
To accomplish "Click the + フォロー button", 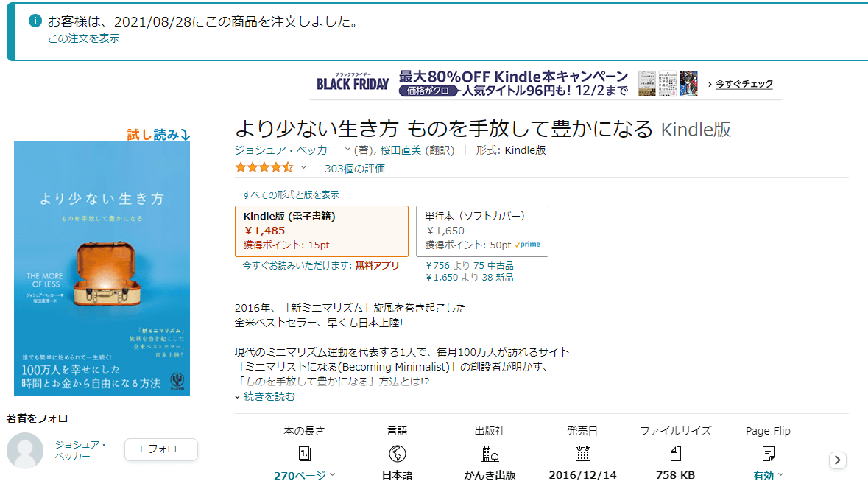I will pos(161,449).
